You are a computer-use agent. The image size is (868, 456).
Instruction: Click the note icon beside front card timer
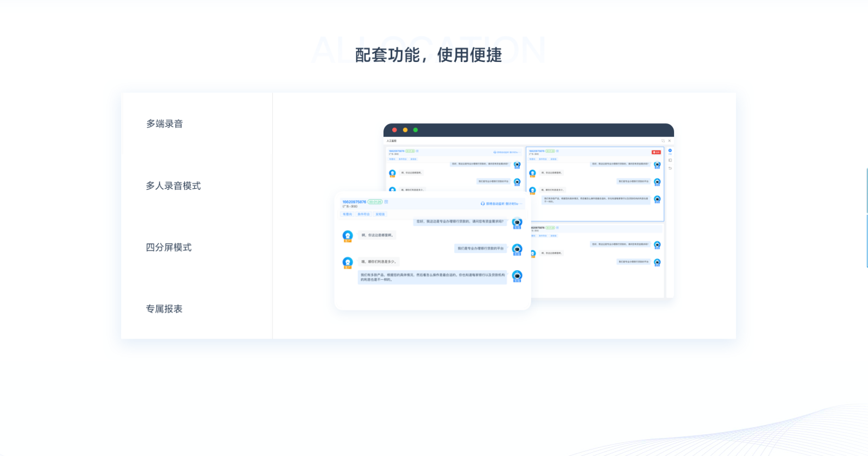tap(386, 202)
